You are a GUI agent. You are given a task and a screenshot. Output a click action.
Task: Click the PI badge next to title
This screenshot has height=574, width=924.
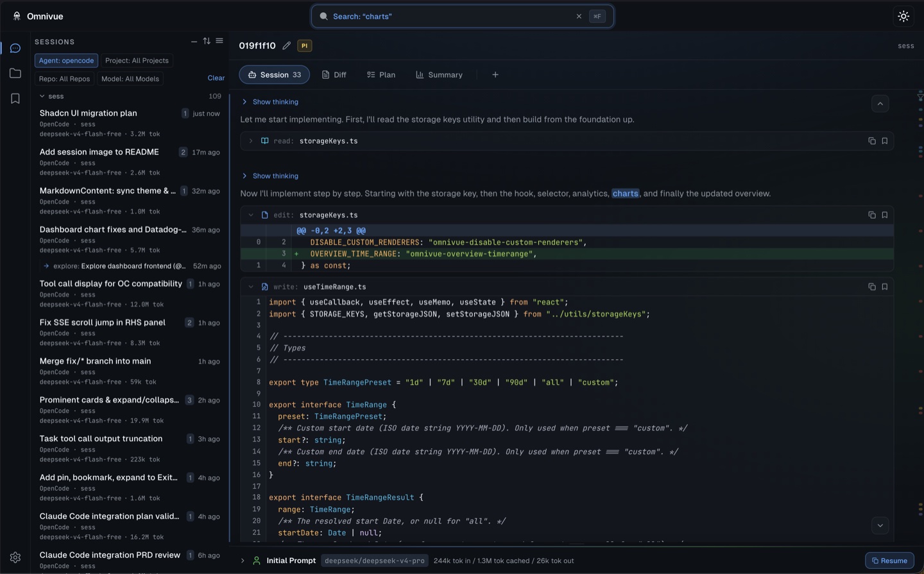click(x=305, y=46)
